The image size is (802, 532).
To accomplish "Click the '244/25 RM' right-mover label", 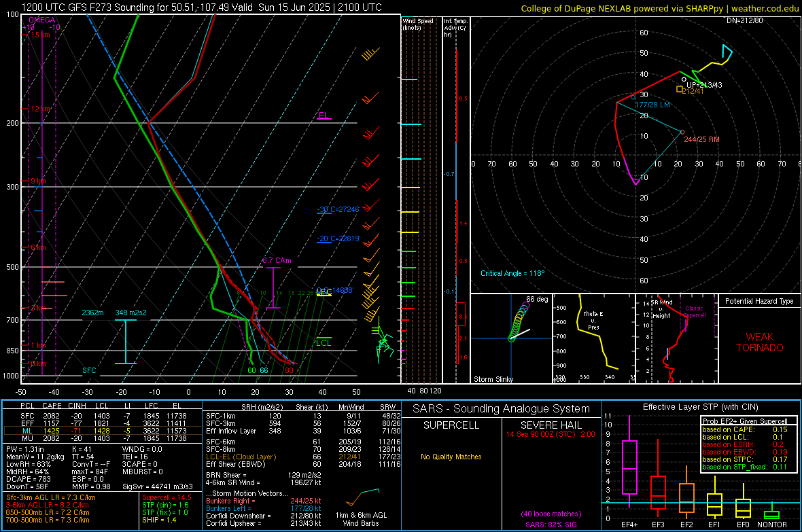I will pyautogui.click(x=701, y=139).
